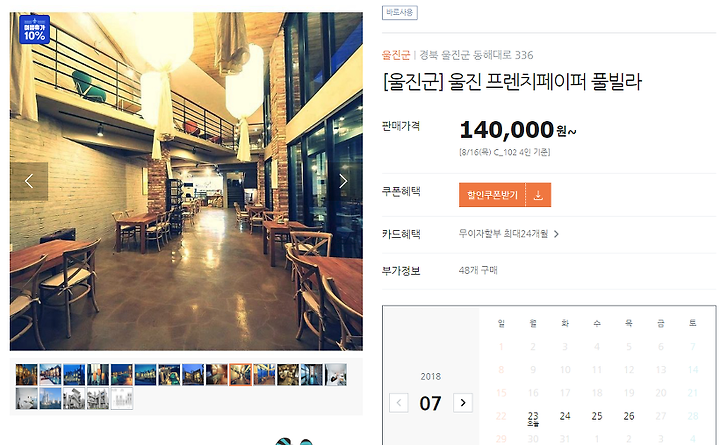Select the first thumbnail in gallery
Viewport: 720px width, 445px height.
pyautogui.click(x=27, y=375)
